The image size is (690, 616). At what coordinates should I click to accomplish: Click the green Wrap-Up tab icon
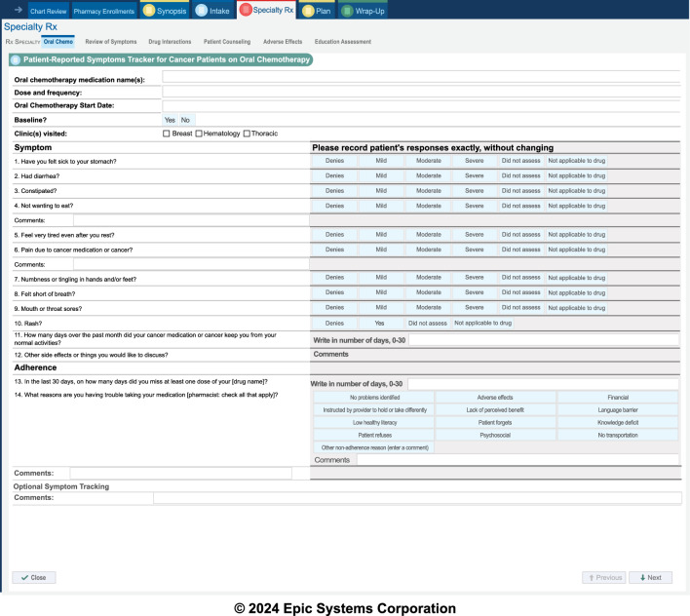[x=347, y=11]
